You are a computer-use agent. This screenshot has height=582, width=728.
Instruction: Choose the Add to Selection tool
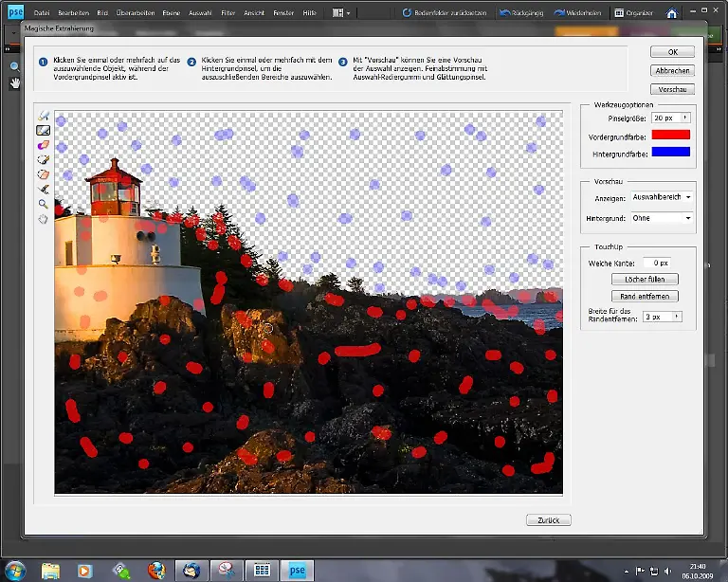(43, 160)
